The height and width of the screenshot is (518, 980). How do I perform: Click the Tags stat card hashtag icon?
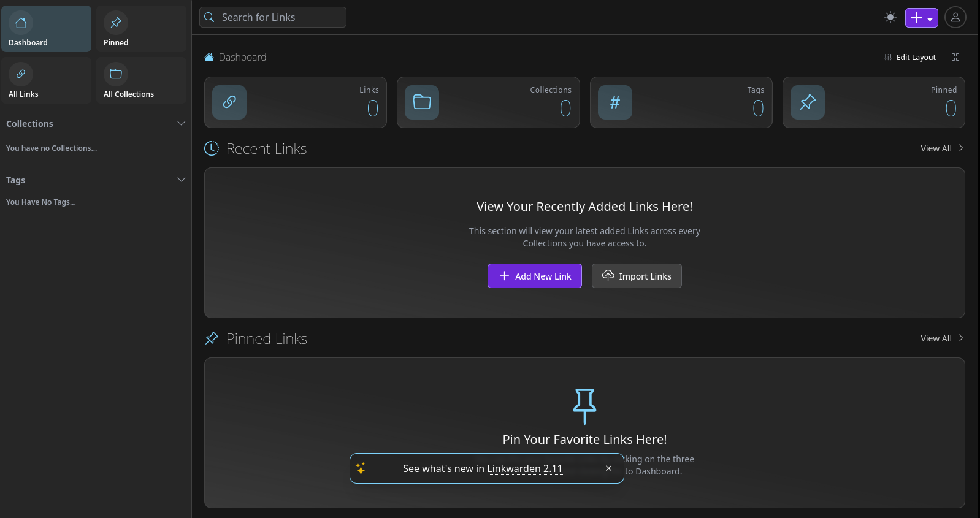[x=614, y=102]
